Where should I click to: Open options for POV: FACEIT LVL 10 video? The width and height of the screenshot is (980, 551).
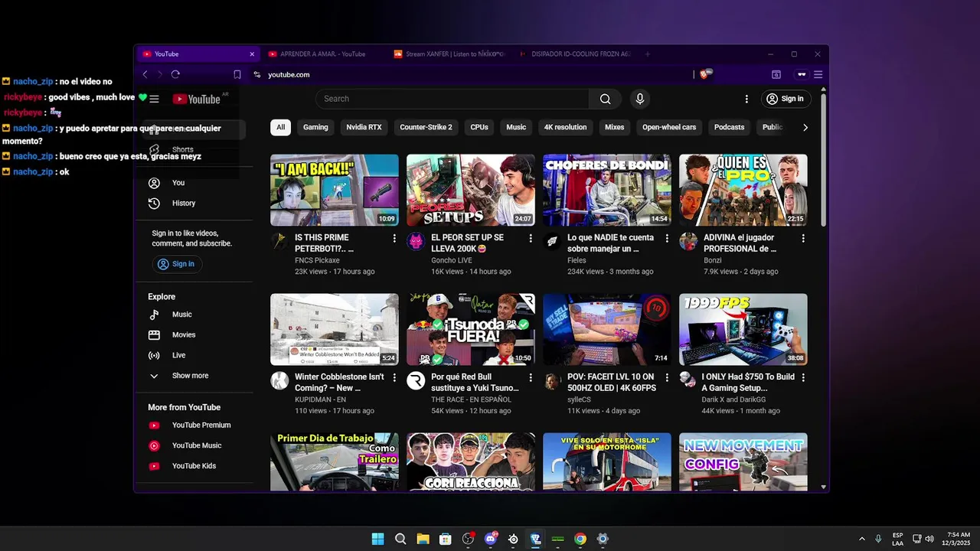pyautogui.click(x=667, y=378)
